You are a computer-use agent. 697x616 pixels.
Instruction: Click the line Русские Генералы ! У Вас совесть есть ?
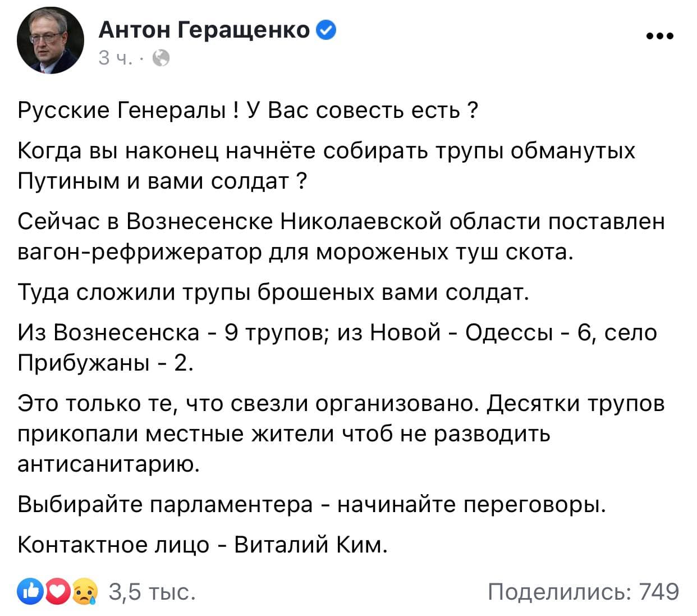[248, 110]
